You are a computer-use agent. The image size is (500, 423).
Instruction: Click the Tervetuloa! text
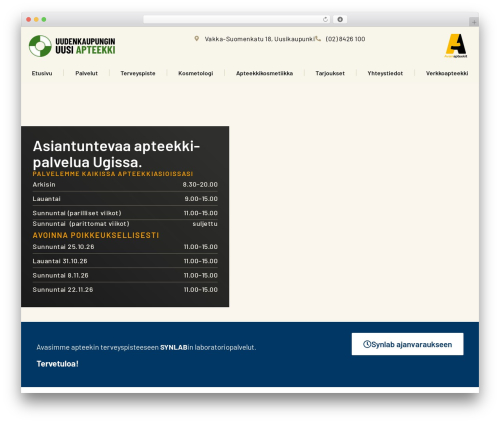[x=58, y=364]
